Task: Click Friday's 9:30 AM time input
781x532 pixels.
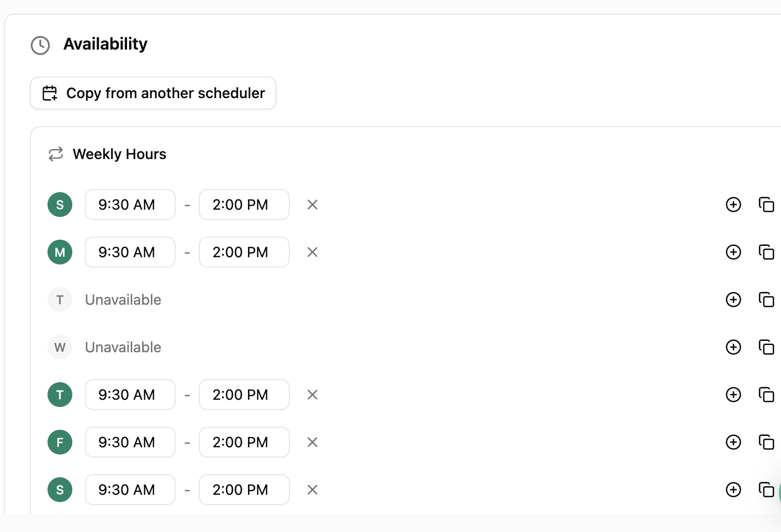Action: point(130,442)
